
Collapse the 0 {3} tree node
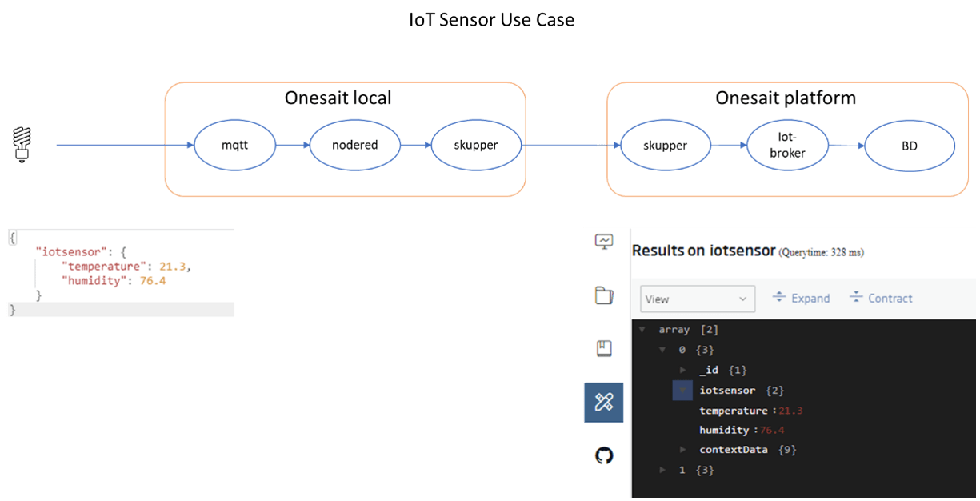tap(662, 350)
